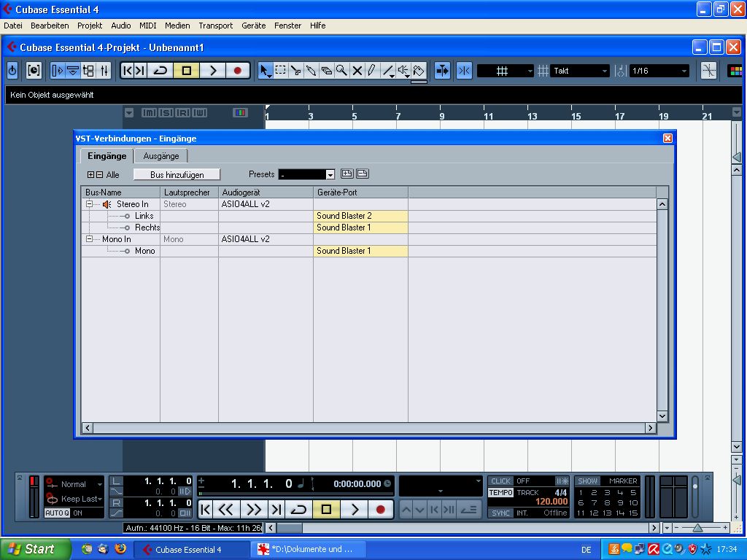Toggle toolbar Cycle loop button
The width and height of the screenshot is (747, 560).
coord(160,71)
